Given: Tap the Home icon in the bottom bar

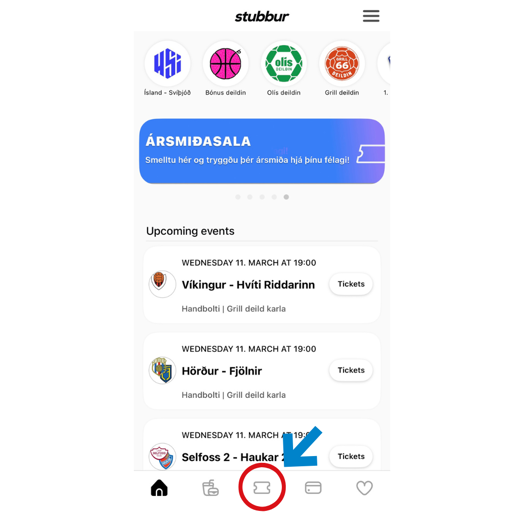Looking at the screenshot, I should click(159, 488).
